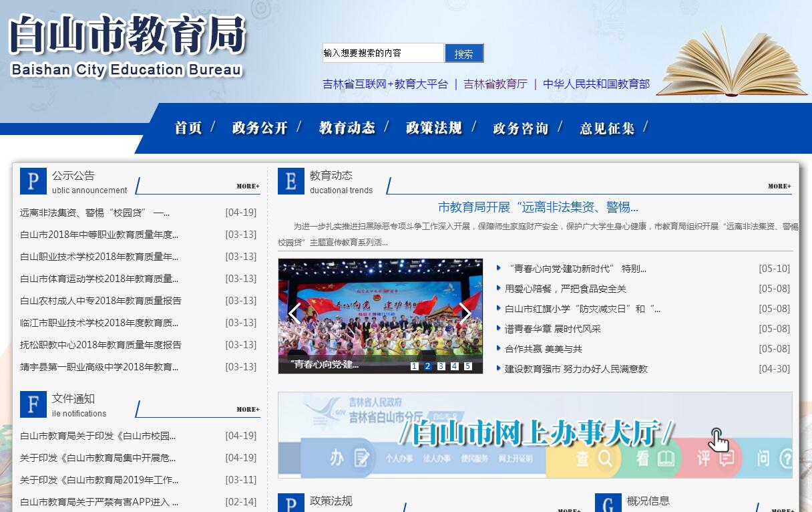The image size is (812, 512).
Task: Click the blue F icon for 文件通知
Action: point(33,404)
